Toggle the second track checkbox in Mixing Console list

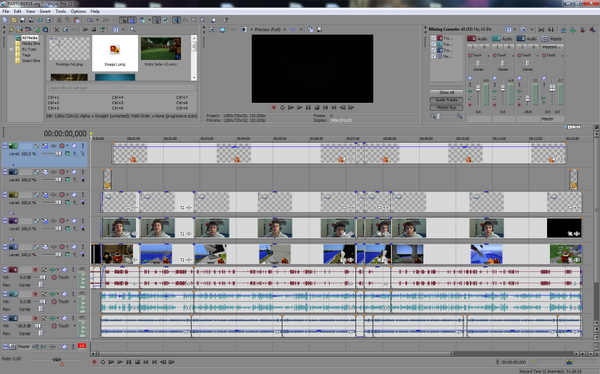click(x=434, y=44)
